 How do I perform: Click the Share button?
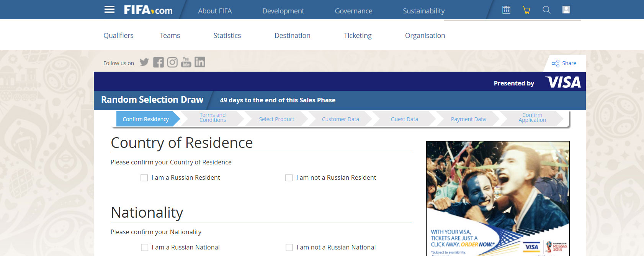pyautogui.click(x=564, y=63)
